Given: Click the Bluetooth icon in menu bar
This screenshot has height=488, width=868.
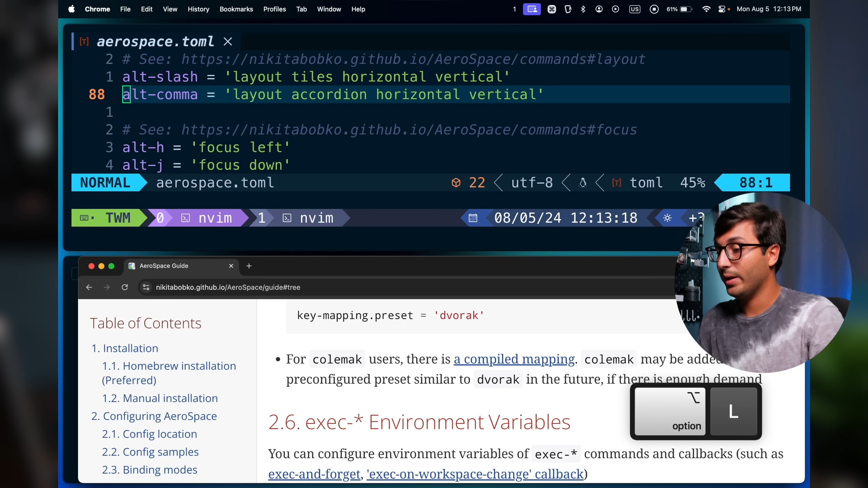Looking at the screenshot, I should coord(583,9).
